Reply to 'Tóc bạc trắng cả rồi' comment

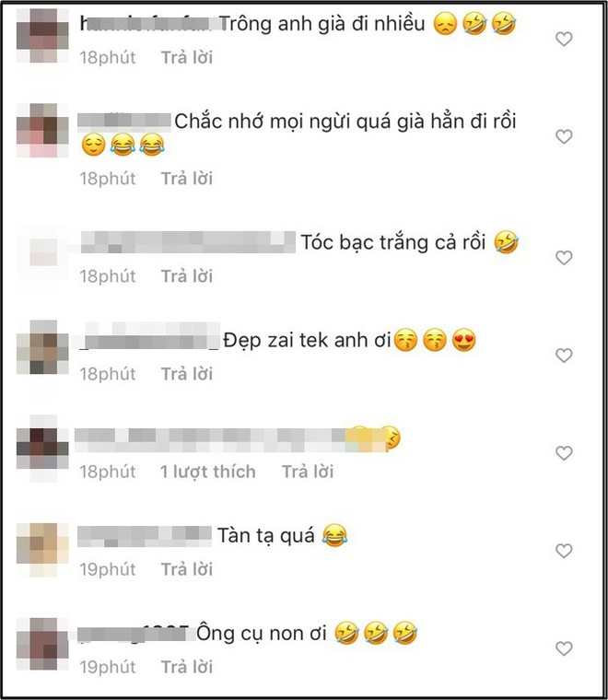(187, 276)
